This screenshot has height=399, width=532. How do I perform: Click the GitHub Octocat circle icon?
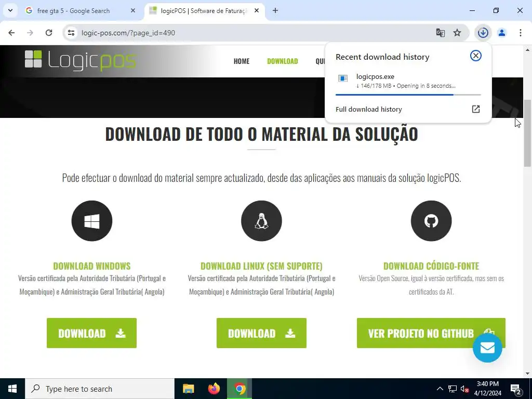(431, 221)
